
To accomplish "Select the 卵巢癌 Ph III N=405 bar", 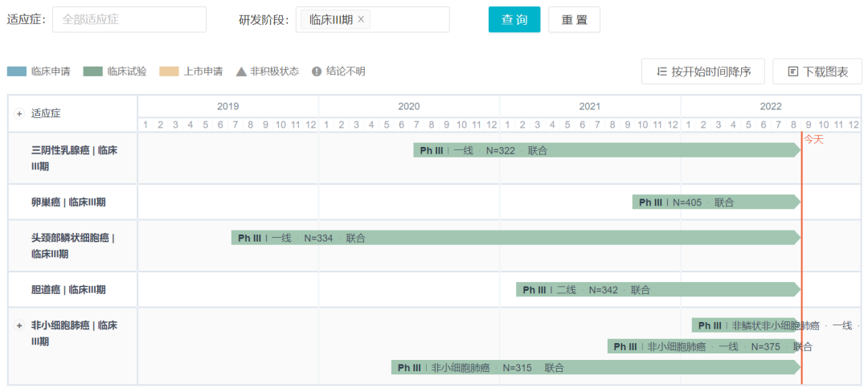I will (x=714, y=202).
